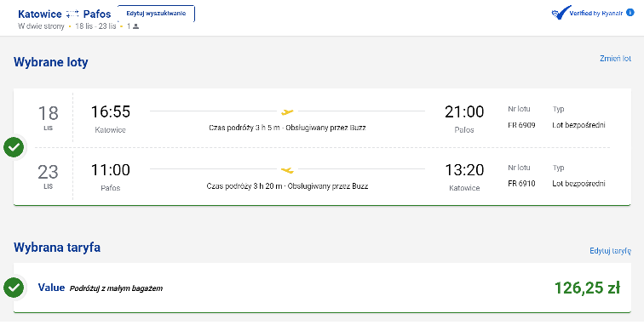
Task: Click the return flight yellow plane icon
Action: (287, 170)
